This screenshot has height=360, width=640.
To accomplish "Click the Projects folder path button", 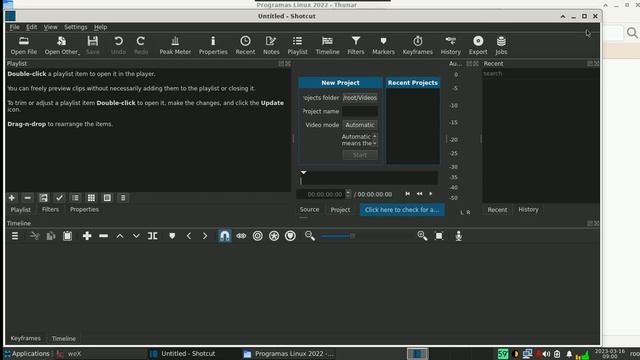I will point(360,98).
